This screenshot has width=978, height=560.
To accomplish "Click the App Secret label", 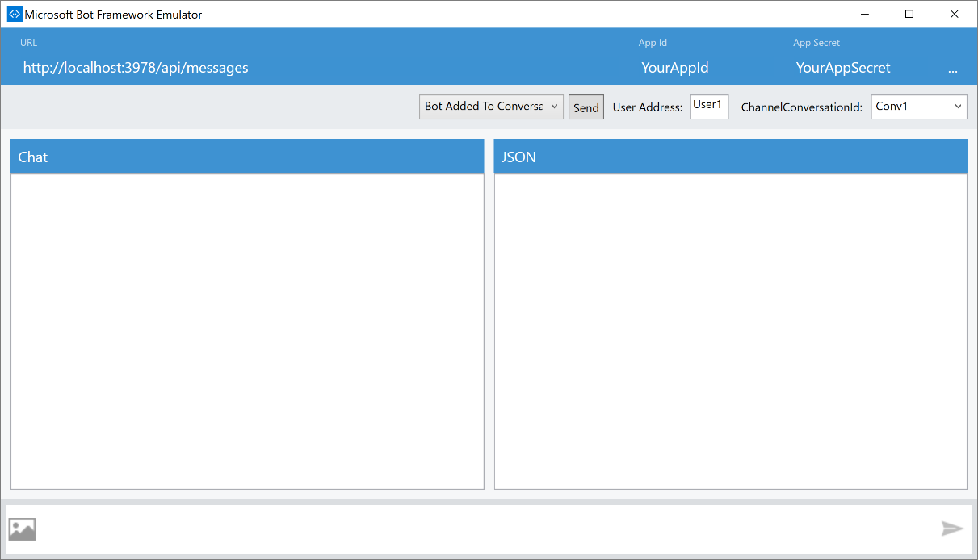I will pyautogui.click(x=816, y=43).
